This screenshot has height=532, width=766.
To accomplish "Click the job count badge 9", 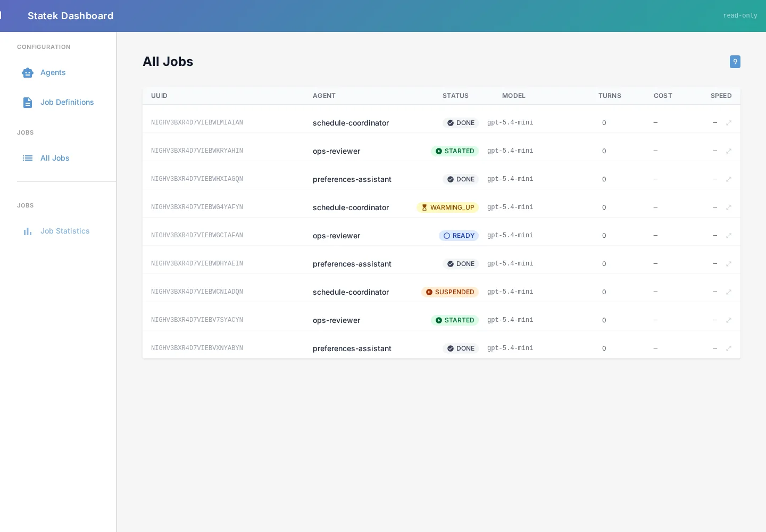I will [x=735, y=62].
